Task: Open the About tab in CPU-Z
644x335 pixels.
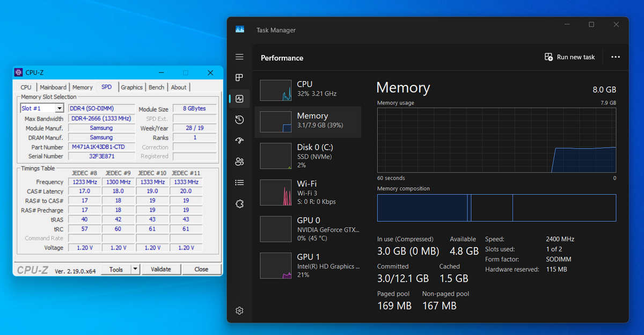Action: click(179, 87)
